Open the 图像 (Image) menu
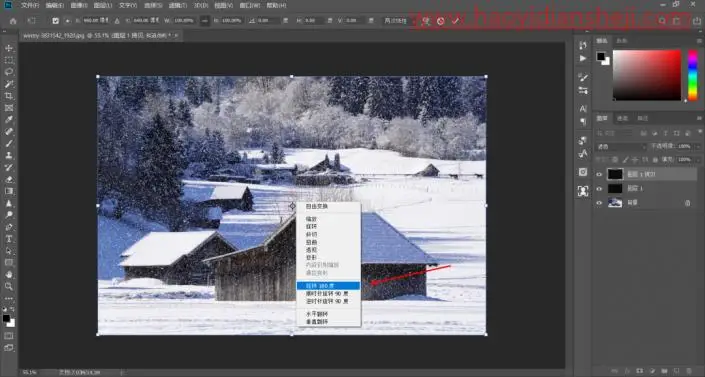Viewport: 705px width, 377px height. [79, 5]
